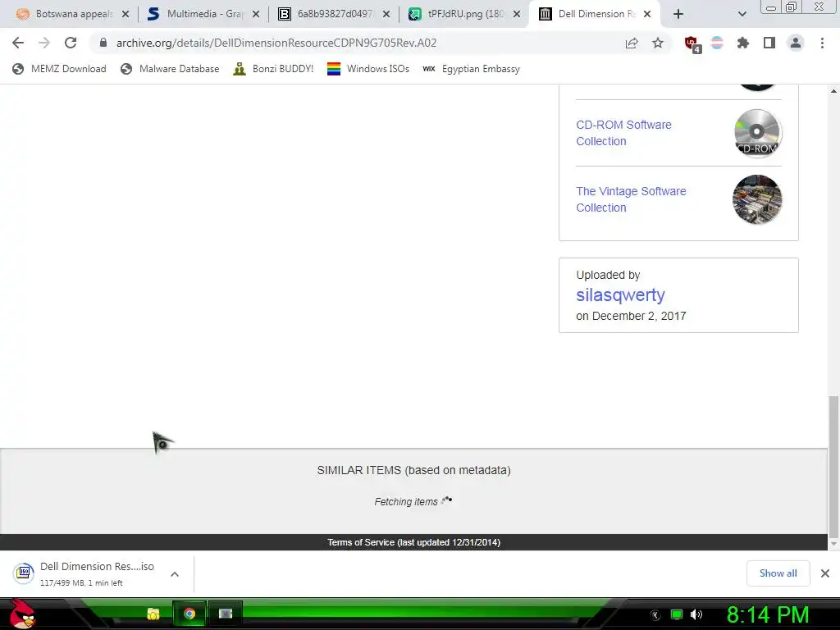The image size is (840, 630).
Task: Share this page from the address bar
Action: (632, 43)
